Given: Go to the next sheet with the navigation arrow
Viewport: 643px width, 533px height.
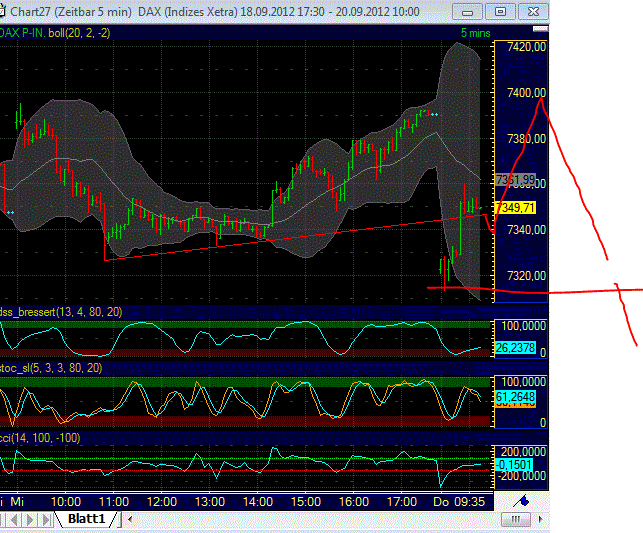Looking at the screenshot, I should point(30,520).
